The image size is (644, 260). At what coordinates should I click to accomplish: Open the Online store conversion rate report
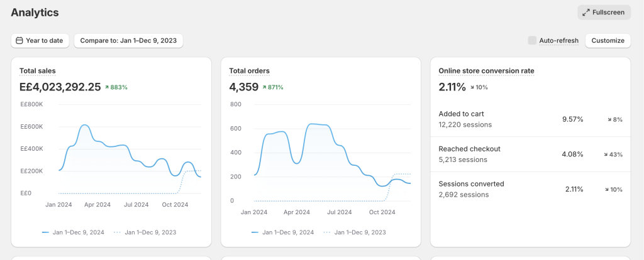[486, 71]
